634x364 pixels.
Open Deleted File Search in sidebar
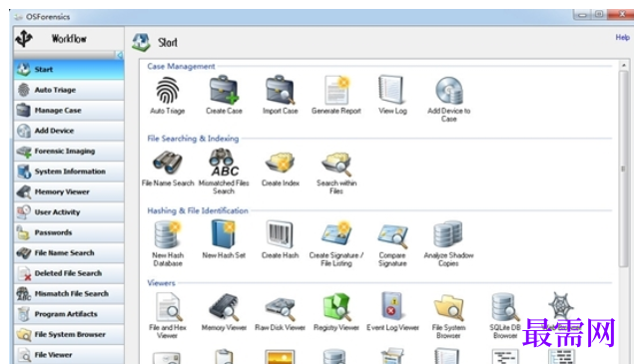click(69, 273)
